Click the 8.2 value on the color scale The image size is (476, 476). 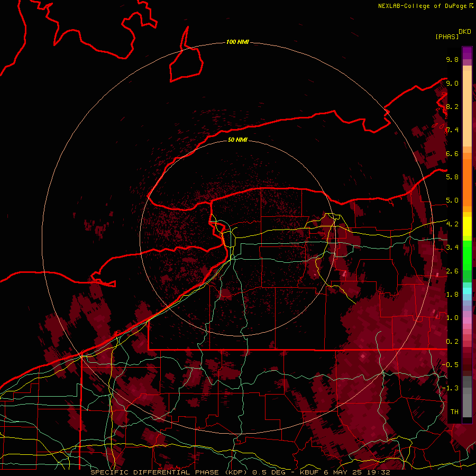(x=452, y=106)
